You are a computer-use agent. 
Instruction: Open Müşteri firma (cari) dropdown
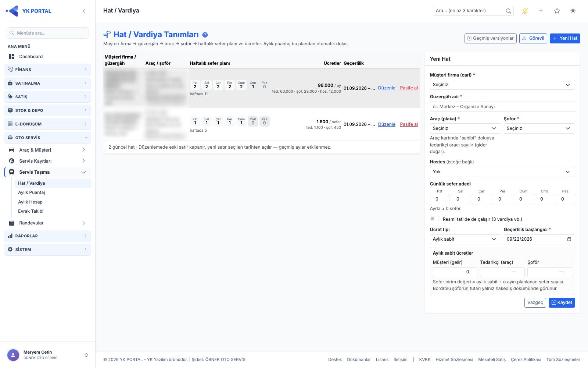502,85
